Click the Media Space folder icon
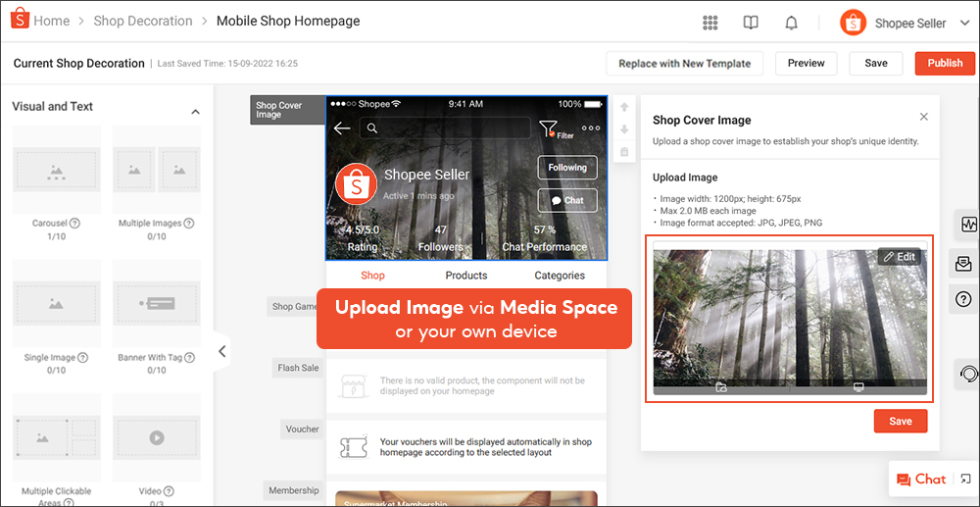The width and height of the screenshot is (980, 507). pyautogui.click(x=721, y=387)
